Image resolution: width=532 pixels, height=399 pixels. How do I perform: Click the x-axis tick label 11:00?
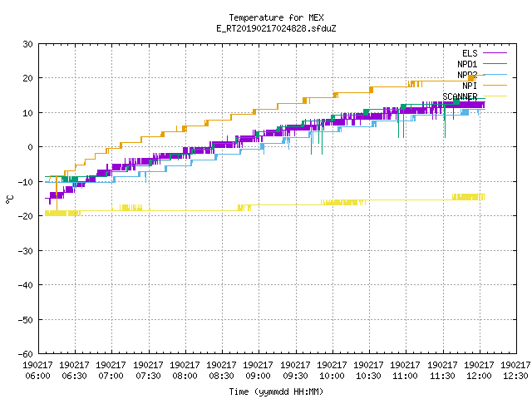pyautogui.click(x=406, y=376)
